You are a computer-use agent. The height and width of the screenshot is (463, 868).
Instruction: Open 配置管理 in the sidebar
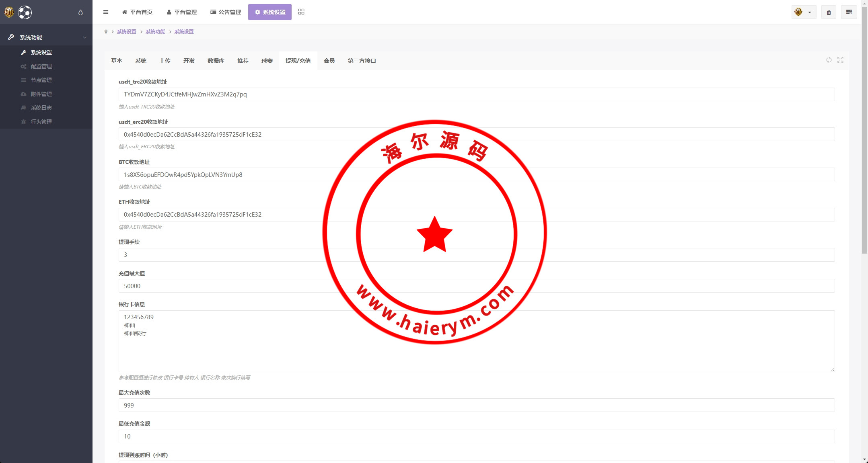41,66
